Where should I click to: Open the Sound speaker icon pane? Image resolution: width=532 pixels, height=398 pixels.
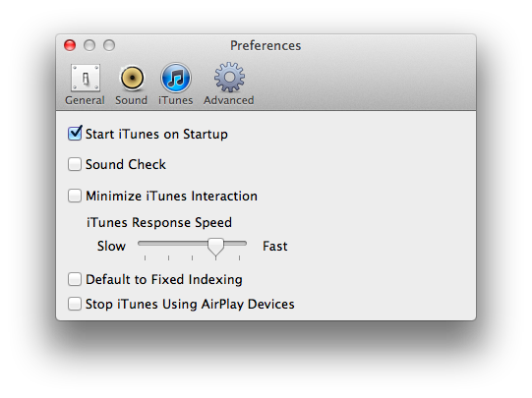(x=132, y=79)
